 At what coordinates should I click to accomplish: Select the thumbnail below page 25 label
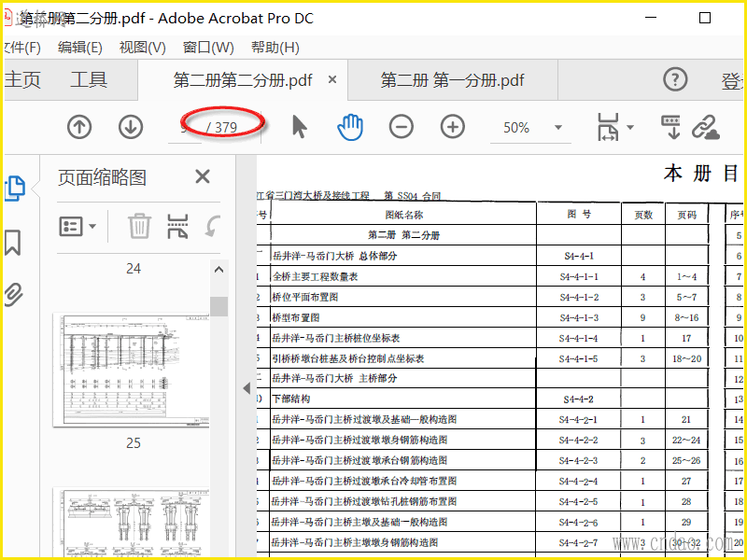tap(132, 522)
